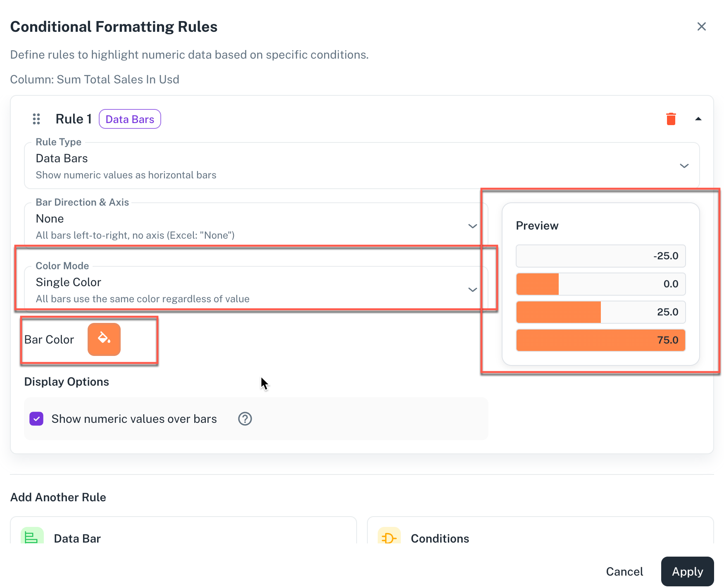Click the 25.0 preview bar
Image resolution: width=724 pixels, height=588 pixels.
point(600,312)
